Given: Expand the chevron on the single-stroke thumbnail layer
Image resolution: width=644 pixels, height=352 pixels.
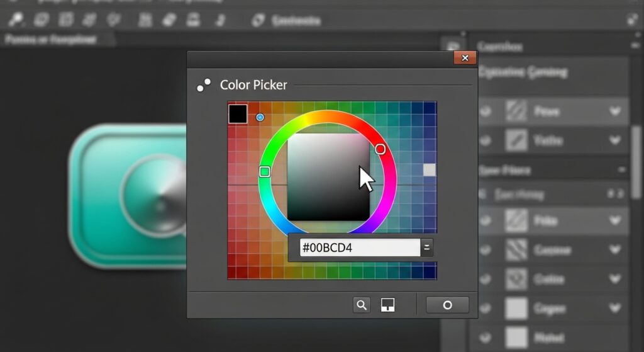Looking at the screenshot, I should [615, 140].
